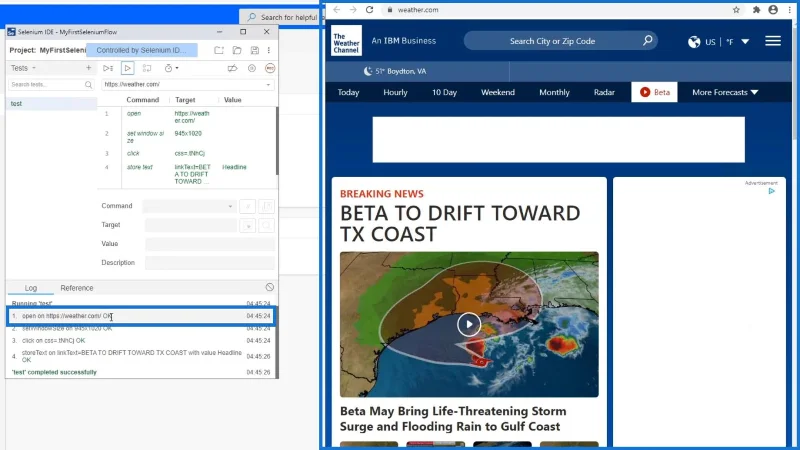Save project icon in Selenium IDE

pos(255,50)
